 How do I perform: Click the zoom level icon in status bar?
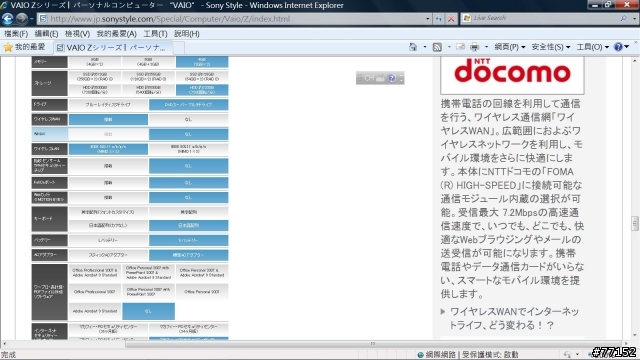[567, 354]
